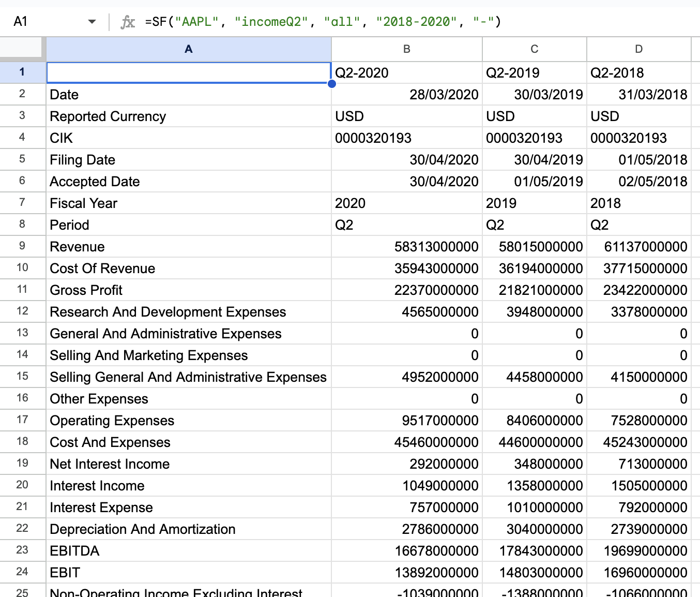The height and width of the screenshot is (597, 700).
Task: Select the EBITDA label cell
Action: [x=189, y=550]
